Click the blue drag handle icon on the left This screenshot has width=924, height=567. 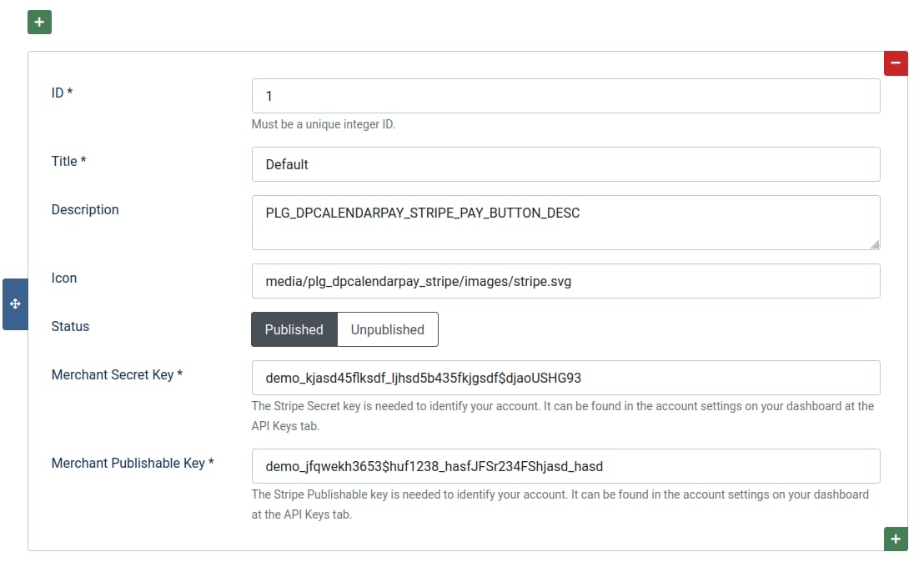(14, 304)
